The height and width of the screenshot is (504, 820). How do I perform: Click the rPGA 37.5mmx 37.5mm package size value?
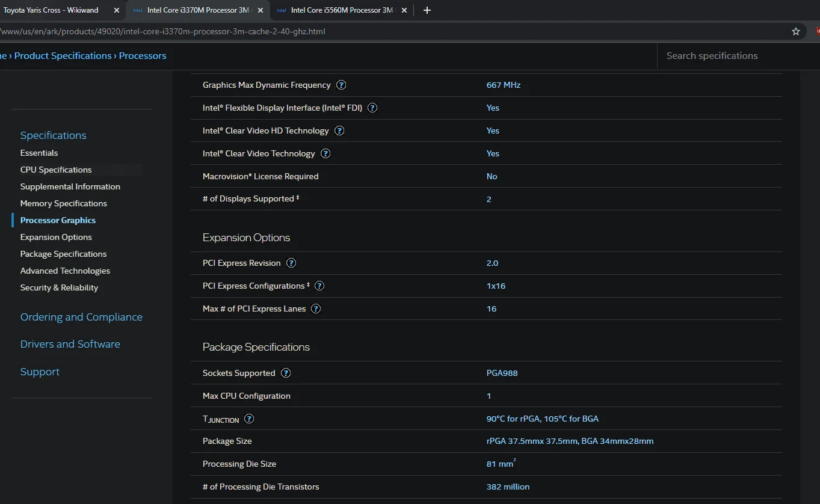pyautogui.click(x=570, y=441)
